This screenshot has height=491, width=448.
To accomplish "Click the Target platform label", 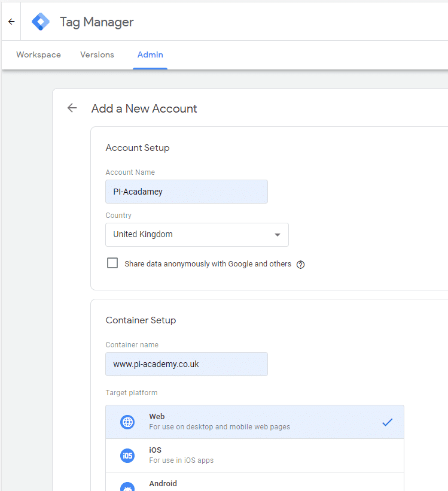I will pyautogui.click(x=132, y=393).
